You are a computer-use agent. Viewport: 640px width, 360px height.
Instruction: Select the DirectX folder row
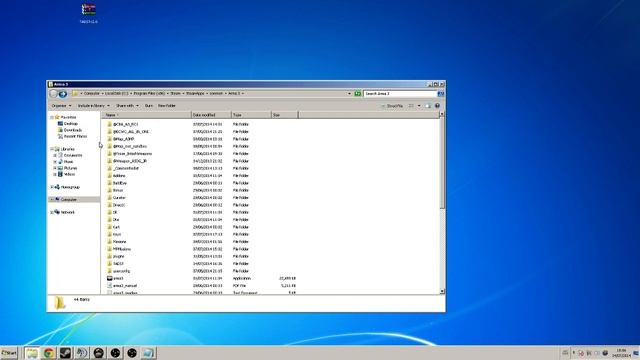tap(200, 205)
